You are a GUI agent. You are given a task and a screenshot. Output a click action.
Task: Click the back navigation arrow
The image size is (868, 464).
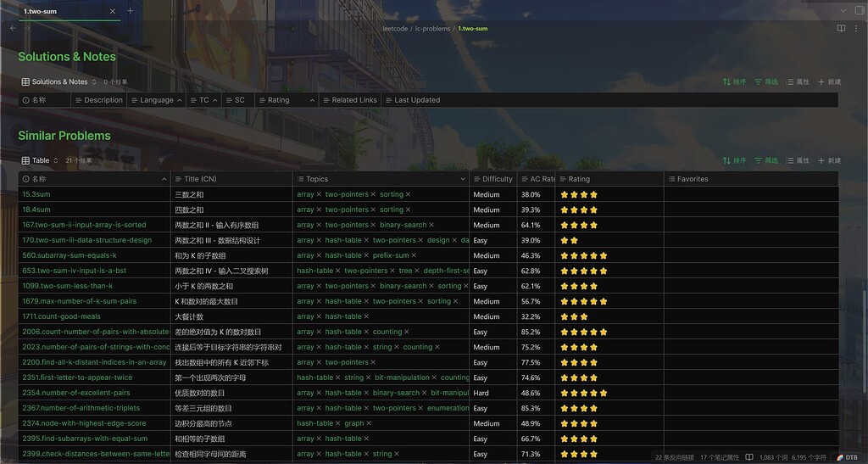(x=13, y=29)
